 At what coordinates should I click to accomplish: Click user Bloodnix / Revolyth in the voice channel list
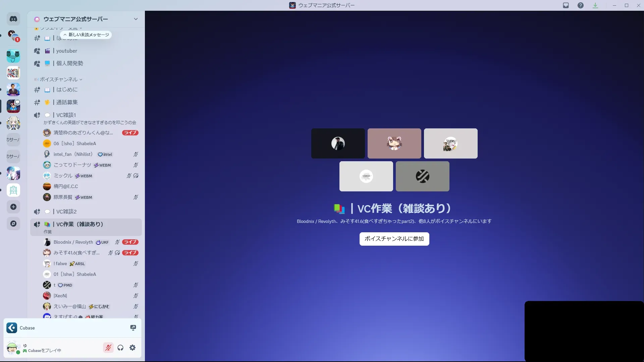point(73,242)
